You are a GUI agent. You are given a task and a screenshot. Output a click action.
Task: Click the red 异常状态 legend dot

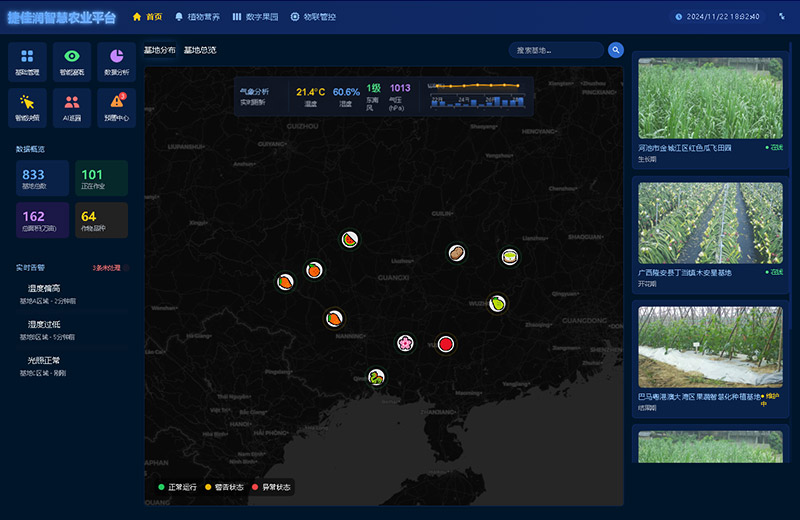click(x=255, y=487)
